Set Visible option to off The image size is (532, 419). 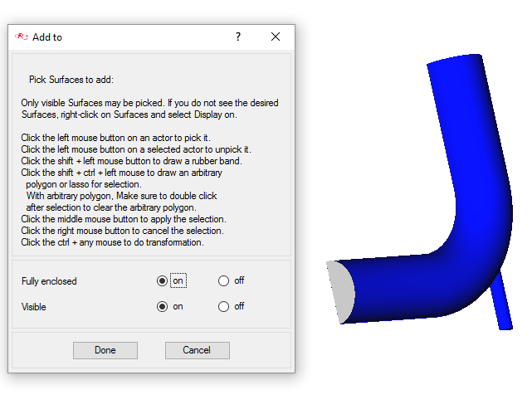[223, 307]
